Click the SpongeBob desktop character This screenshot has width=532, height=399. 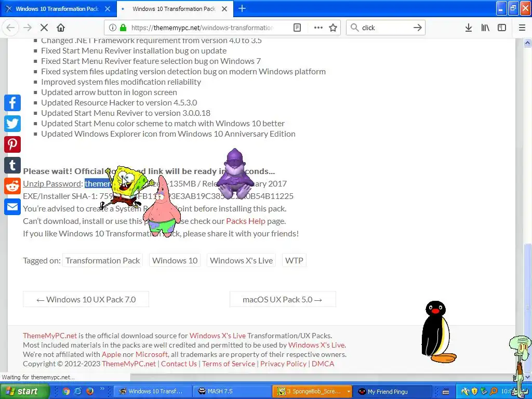tap(126, 187)
